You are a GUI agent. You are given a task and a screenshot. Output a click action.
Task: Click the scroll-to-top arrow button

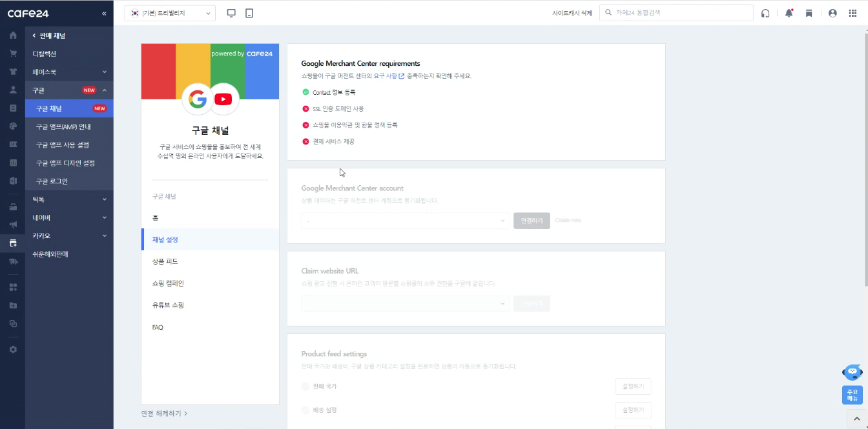[856, 419]
